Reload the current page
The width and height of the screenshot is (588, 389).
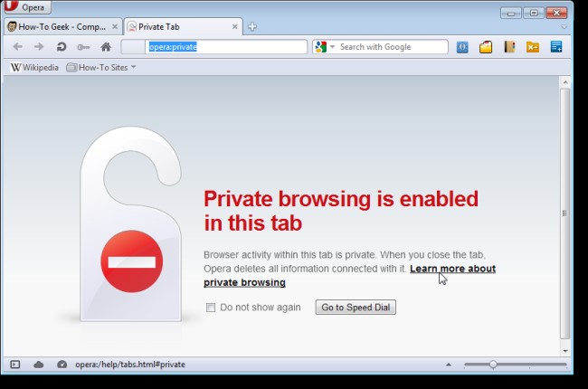coord(62,47)
